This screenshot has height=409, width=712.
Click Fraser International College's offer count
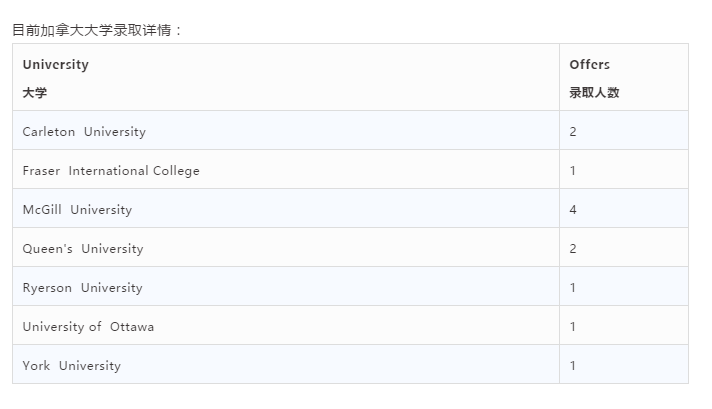click(573, 171)
